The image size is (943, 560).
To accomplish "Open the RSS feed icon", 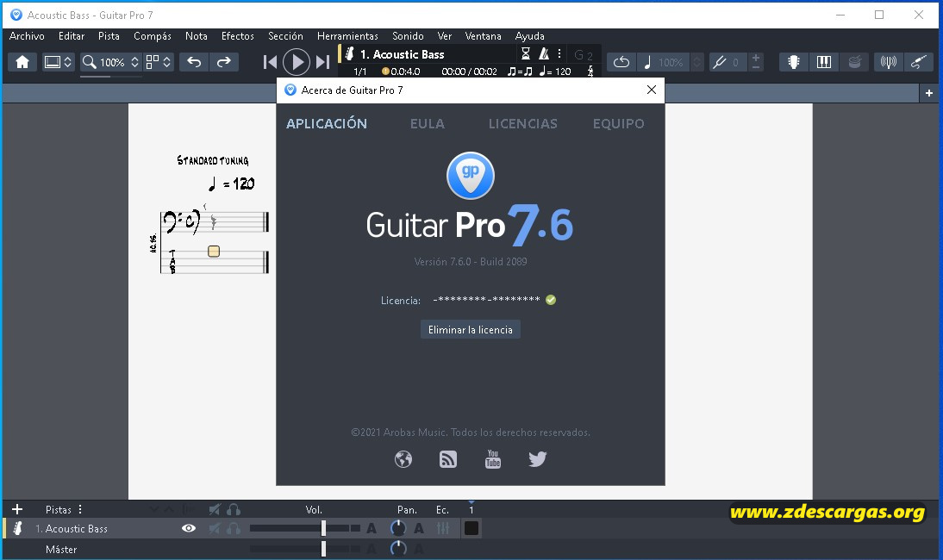I will [x=448, y=460].
